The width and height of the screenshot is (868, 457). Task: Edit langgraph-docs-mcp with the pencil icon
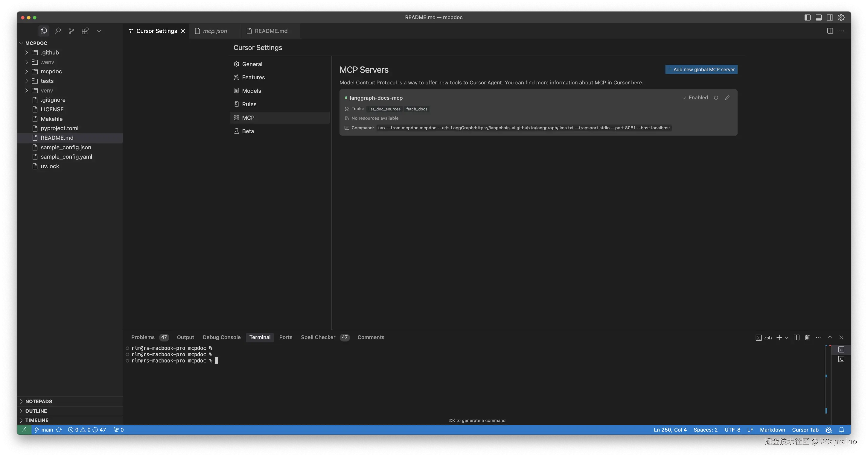[727, 98]
